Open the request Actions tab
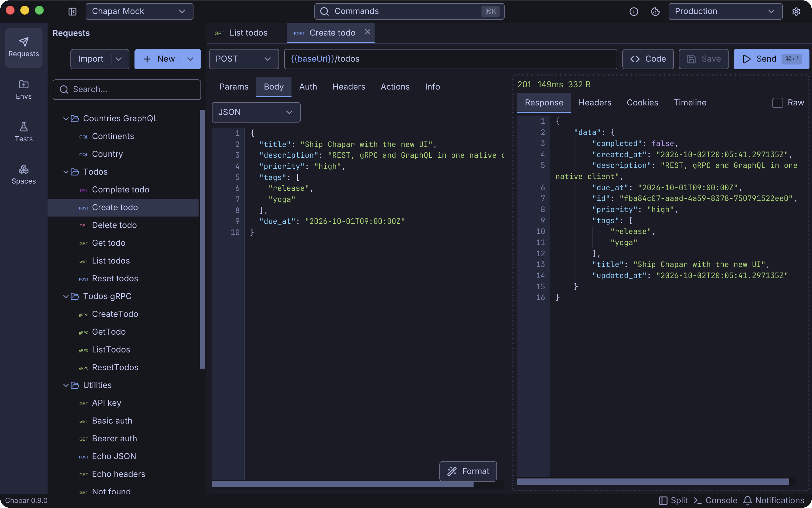 tap(395, 87)
